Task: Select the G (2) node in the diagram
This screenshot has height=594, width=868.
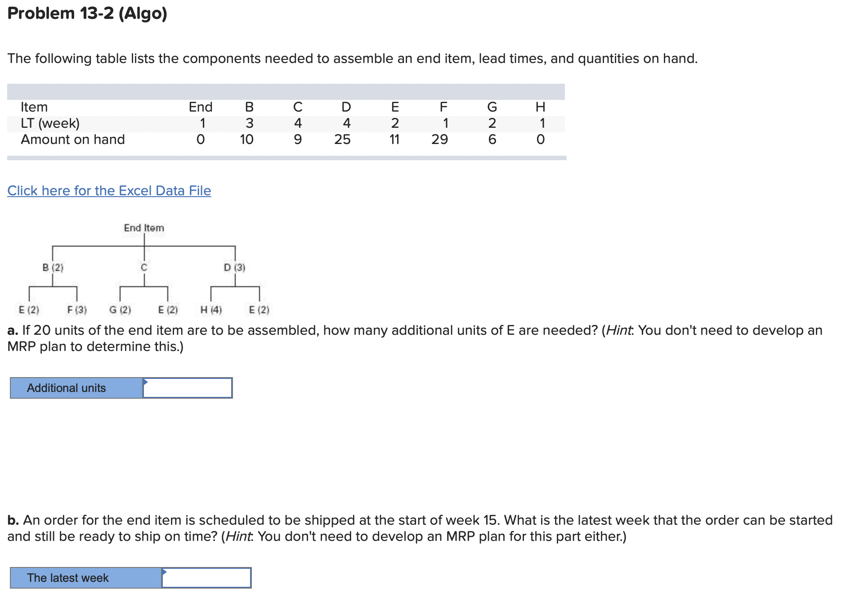Action: tap(120, 309)
